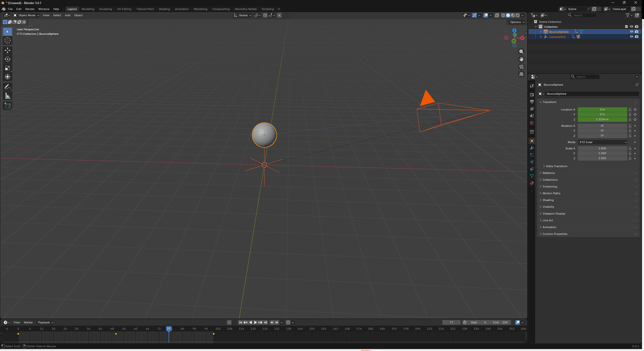Screen dimensions: 644x351
Task: Open the Render menu
Action: pos(30,9)
